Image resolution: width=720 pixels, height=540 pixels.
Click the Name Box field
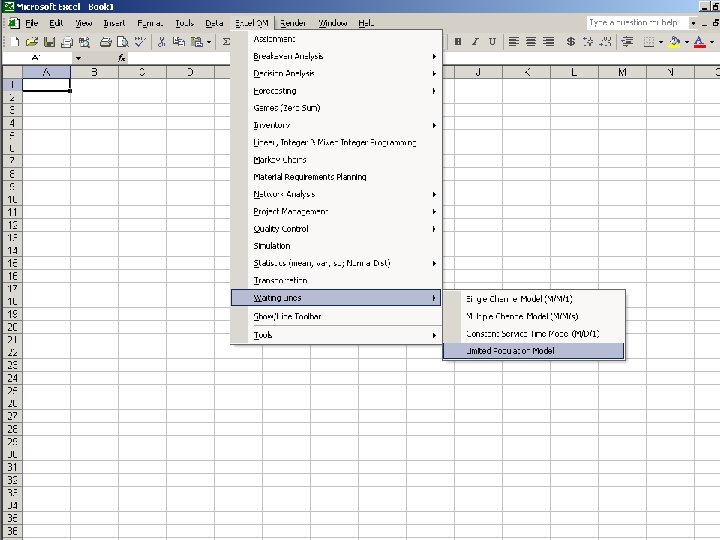tap(37, 58)
